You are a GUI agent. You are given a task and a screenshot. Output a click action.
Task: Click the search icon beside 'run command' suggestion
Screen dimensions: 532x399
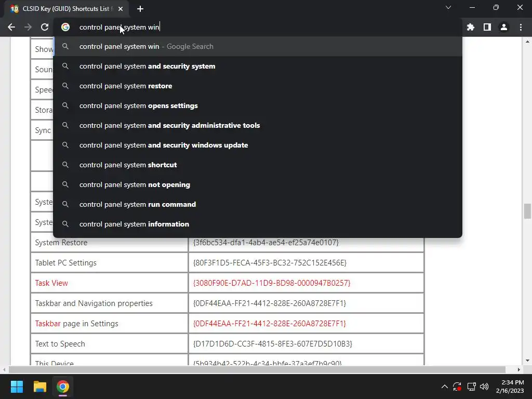tap(65, 204)
